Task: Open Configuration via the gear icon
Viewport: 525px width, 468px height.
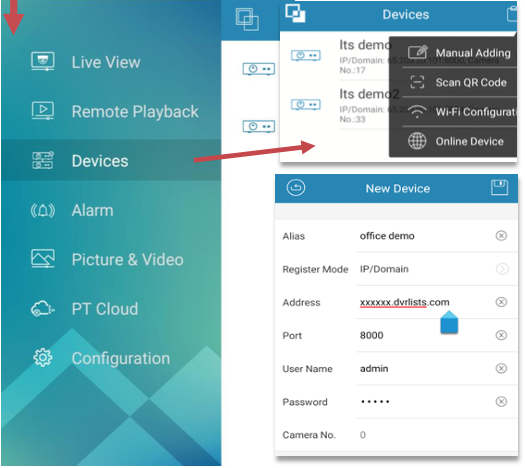Action: [x=43, y=358]
